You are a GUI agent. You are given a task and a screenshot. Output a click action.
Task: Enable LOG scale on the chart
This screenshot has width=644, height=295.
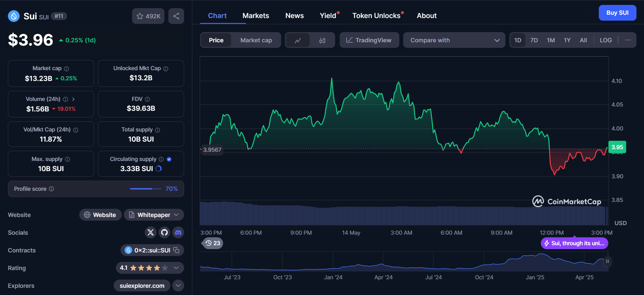[606, 40]
